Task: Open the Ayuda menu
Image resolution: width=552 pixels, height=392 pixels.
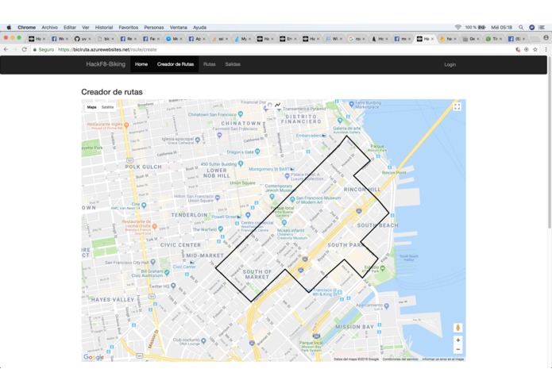Action: pos(199,28)
